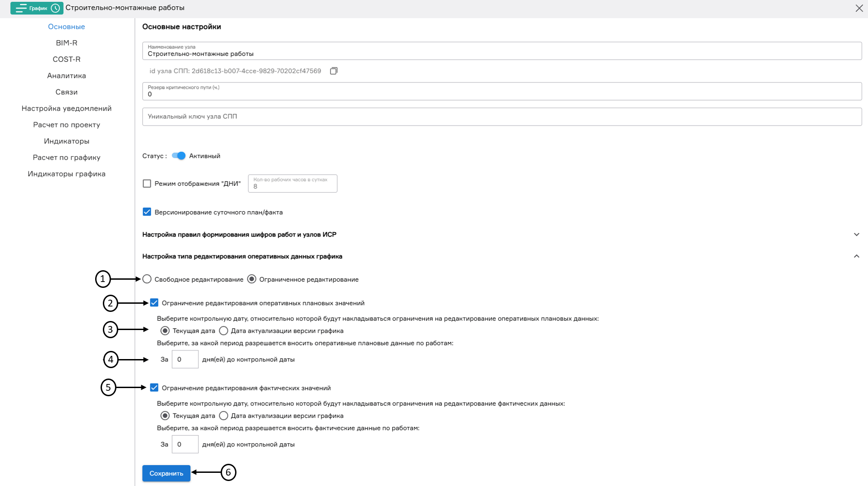Click the clock icon on the График button

pos(55,8)
